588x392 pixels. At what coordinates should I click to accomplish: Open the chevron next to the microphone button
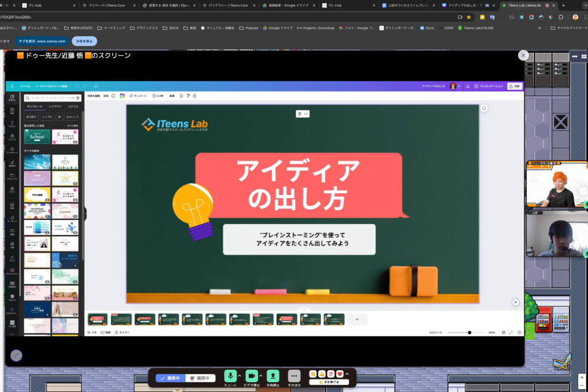(x=239, y=375)
